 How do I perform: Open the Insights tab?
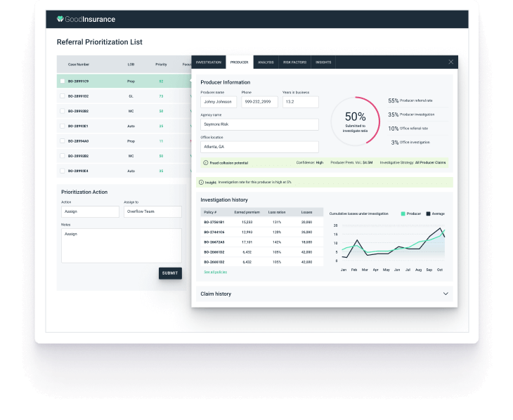323,62
